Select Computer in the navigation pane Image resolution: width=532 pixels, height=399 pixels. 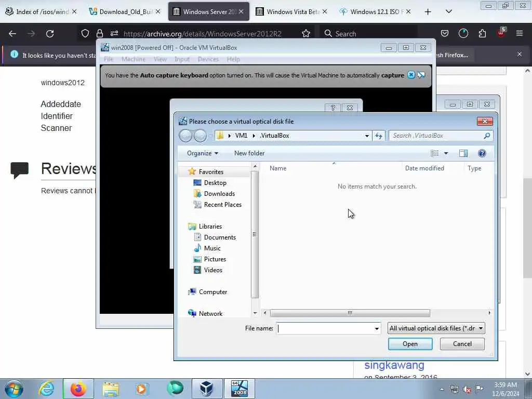212,292
